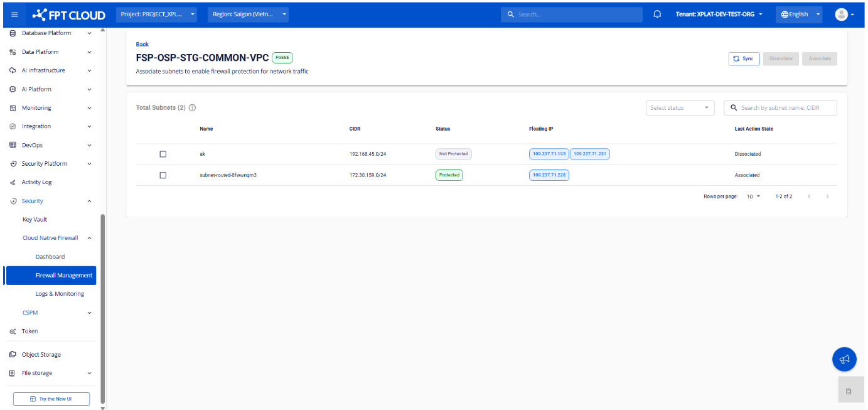Open Logs & Monitoring in the sidebar

tap(60, 294)
